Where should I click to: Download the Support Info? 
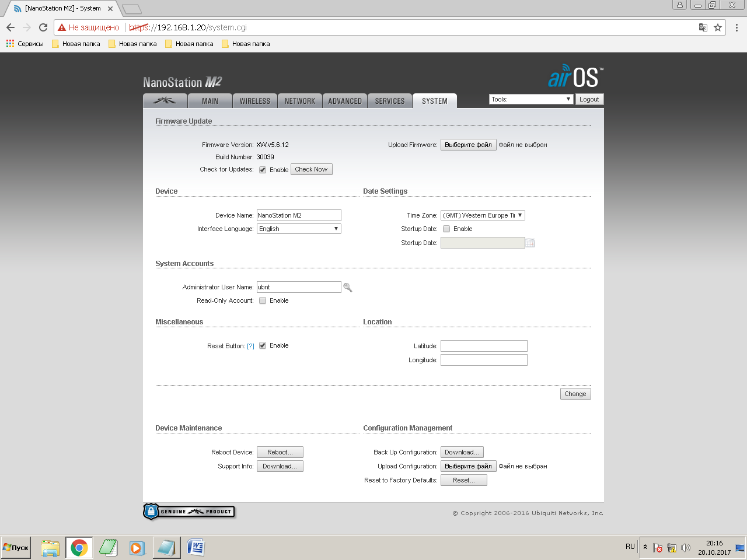click(280, 466)
